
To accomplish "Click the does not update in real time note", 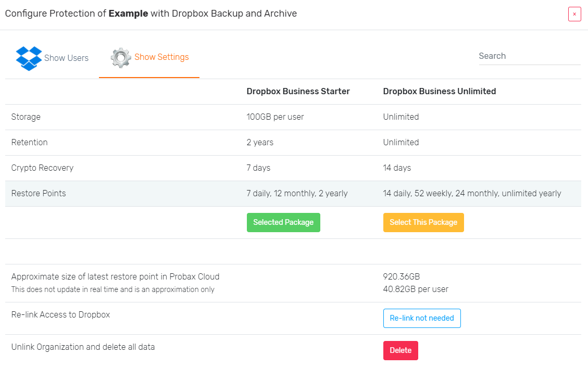I will [113, 289].
